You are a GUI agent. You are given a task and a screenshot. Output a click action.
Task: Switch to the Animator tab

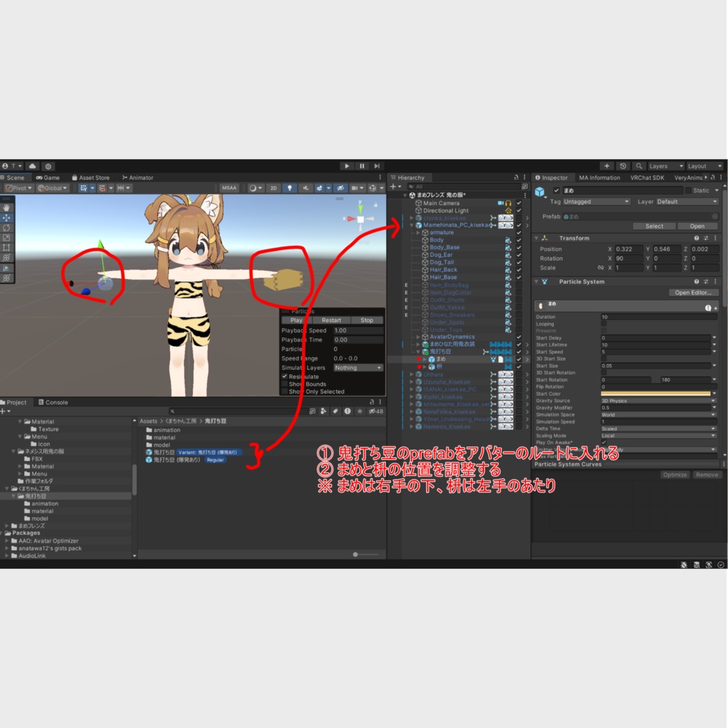click(138, 178)
